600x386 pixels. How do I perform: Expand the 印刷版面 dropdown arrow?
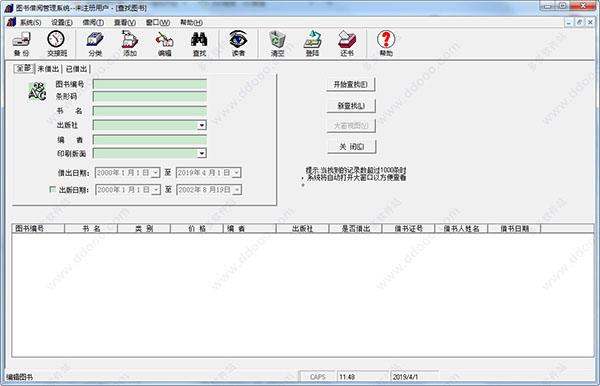(x=202, y=153)
